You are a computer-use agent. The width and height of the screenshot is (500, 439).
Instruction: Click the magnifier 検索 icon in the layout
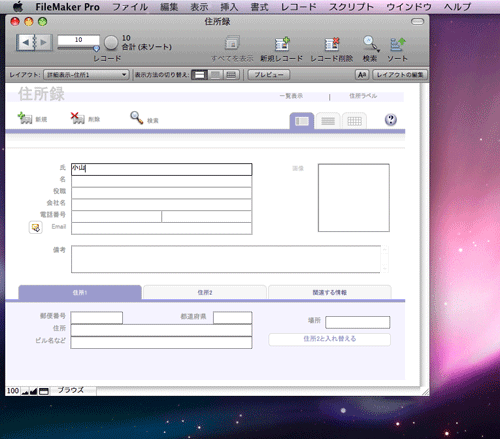pyautogui.click(x=137, y=118)
